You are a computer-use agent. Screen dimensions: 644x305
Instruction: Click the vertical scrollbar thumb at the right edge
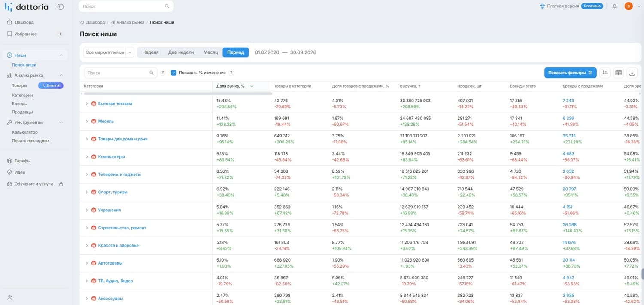[x=643, y=274]
